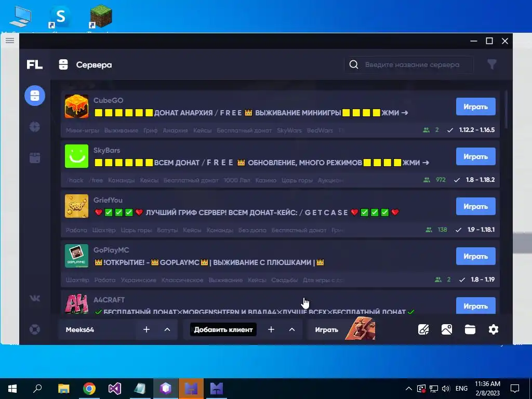Open launcher settings gear
This screenshot has height=399, width=532.
click(494, 329)
